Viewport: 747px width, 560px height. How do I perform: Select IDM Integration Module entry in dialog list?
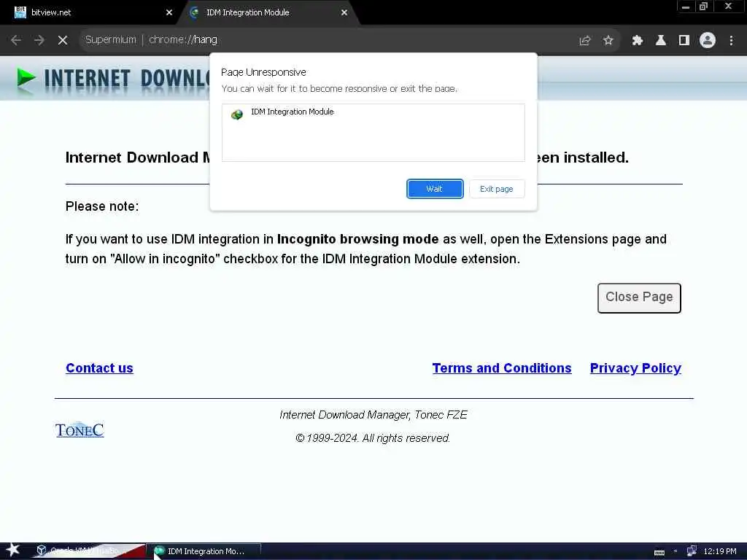[x=373, y=112]
